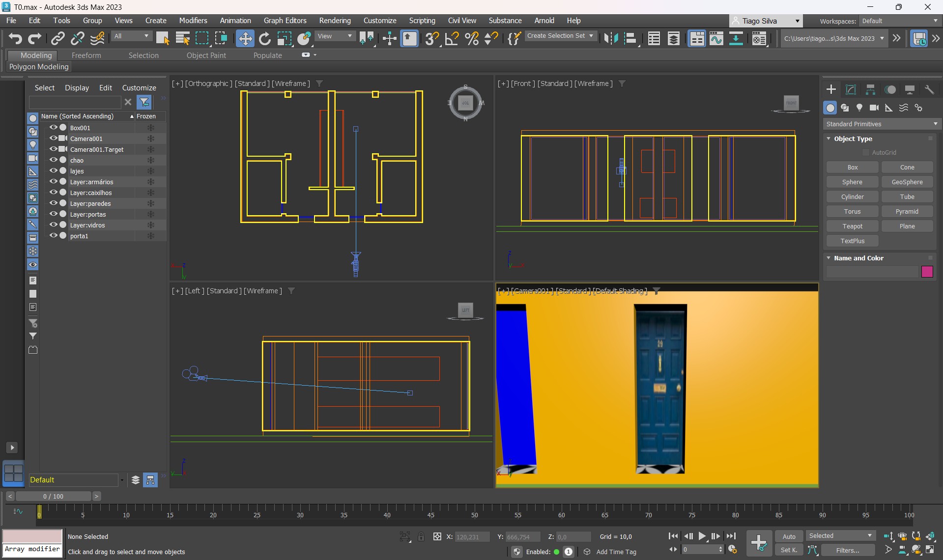Hide the Box001 object with eye icon
The height and width of the screenshot is (560, 943).
pos(53,128)
